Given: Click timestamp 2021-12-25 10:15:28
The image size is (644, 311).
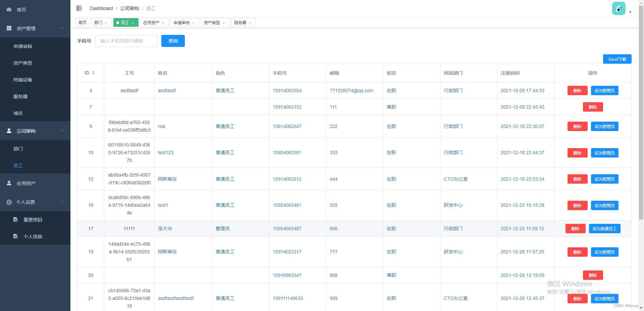Looking at the screenshot, I should [x=523, y=205].
